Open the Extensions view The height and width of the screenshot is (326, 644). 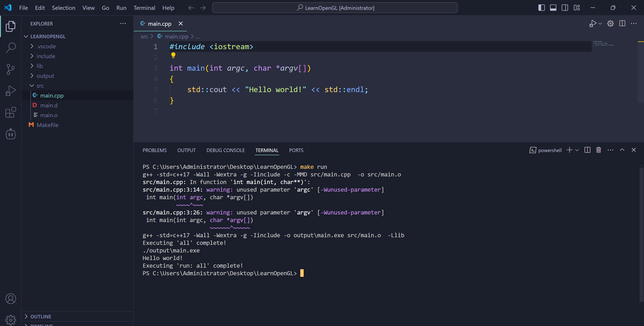(x=11, y=112)
